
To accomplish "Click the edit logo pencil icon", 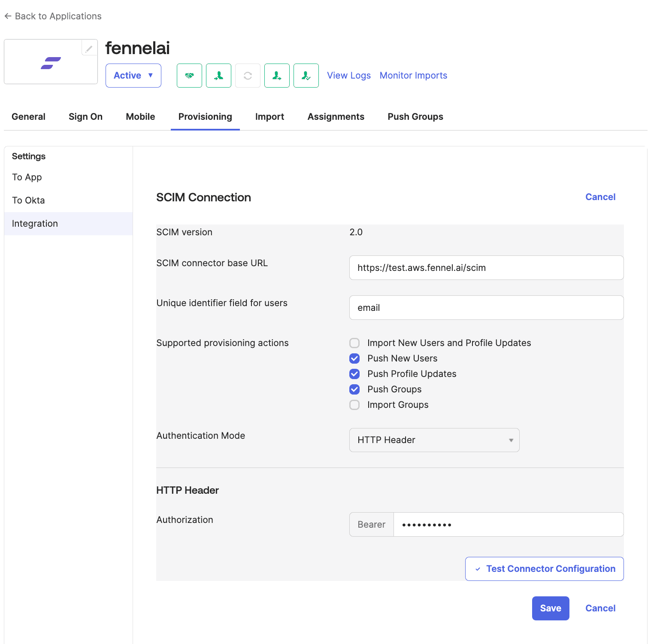I will coord(89,49).
